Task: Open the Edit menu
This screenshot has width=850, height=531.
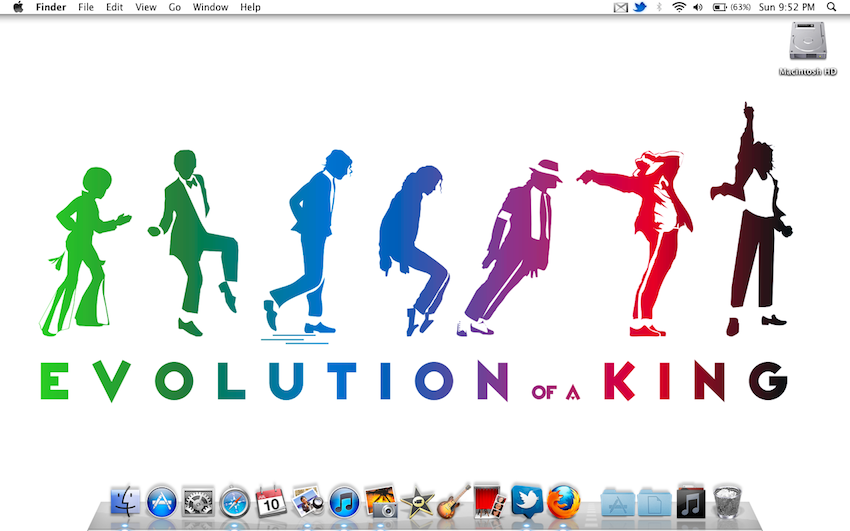Action: click(x=114, y=7)
